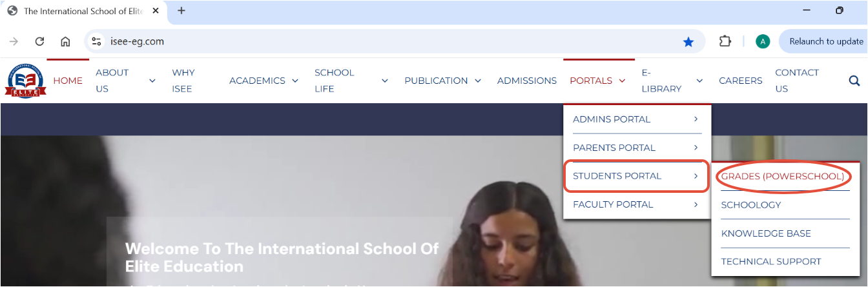Open the profile avatar labeled A

click(x=763, y=41)
